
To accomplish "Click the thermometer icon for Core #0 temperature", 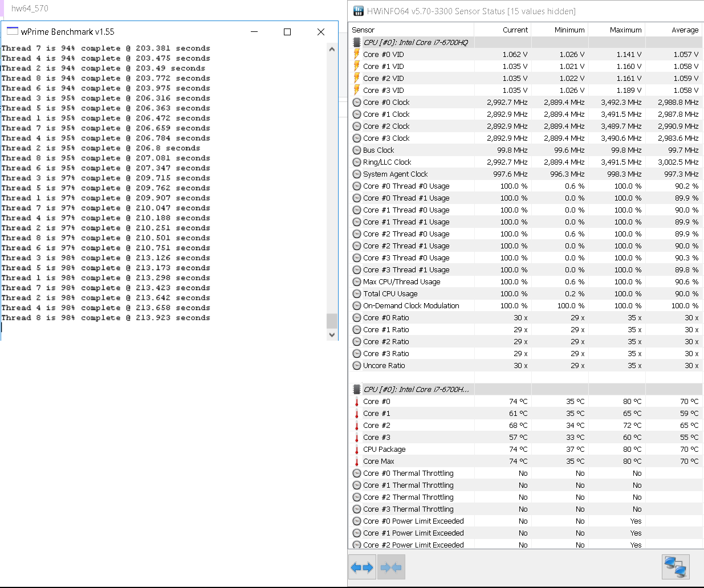I will pyautogui.click(x=357, y=401).
